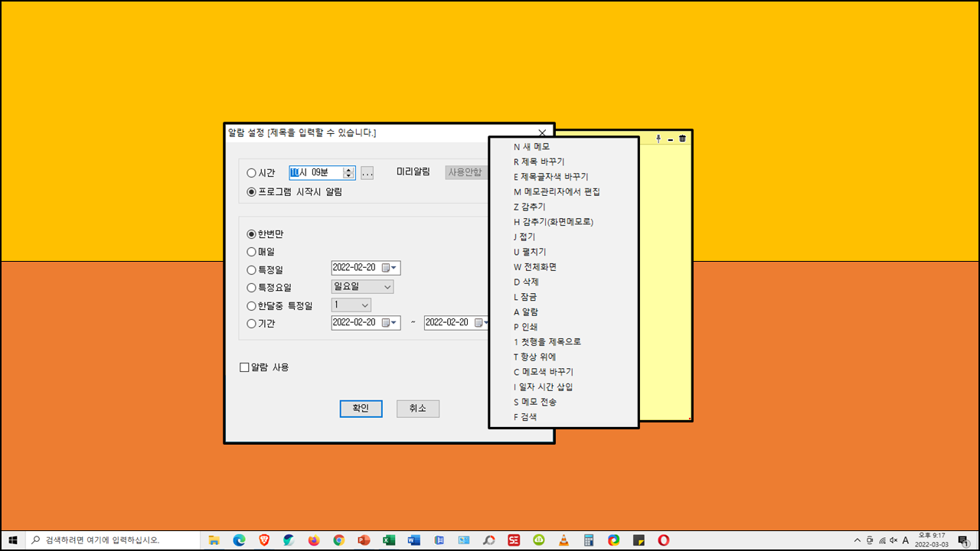Launch Microsoft Edge from the taskbar
The image size is (980, 551).
pyautogui.click(x=239, y=540)
